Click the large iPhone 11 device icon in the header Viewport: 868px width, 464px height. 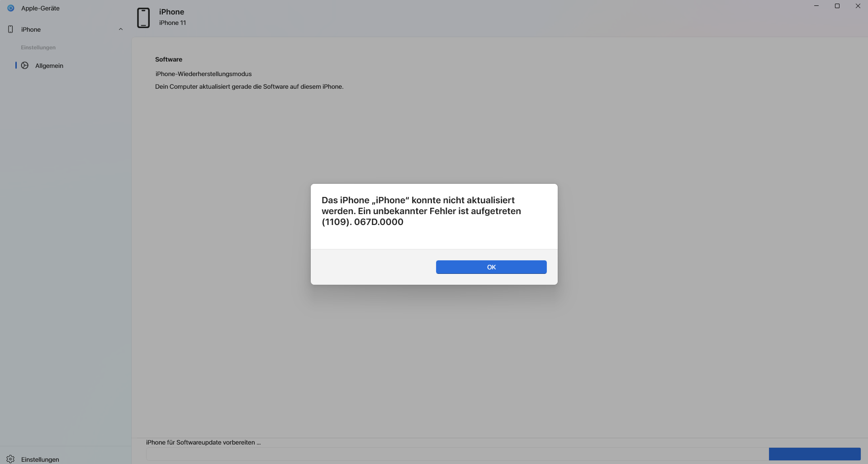(143, 18)
